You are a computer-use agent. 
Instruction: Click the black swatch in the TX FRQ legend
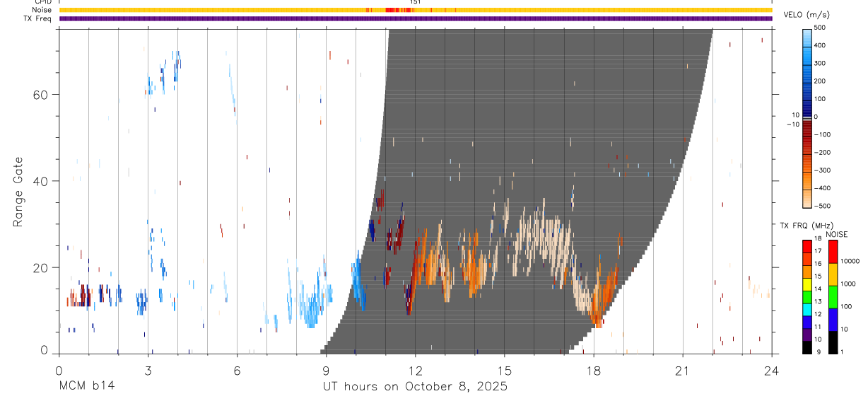(807, 347)
